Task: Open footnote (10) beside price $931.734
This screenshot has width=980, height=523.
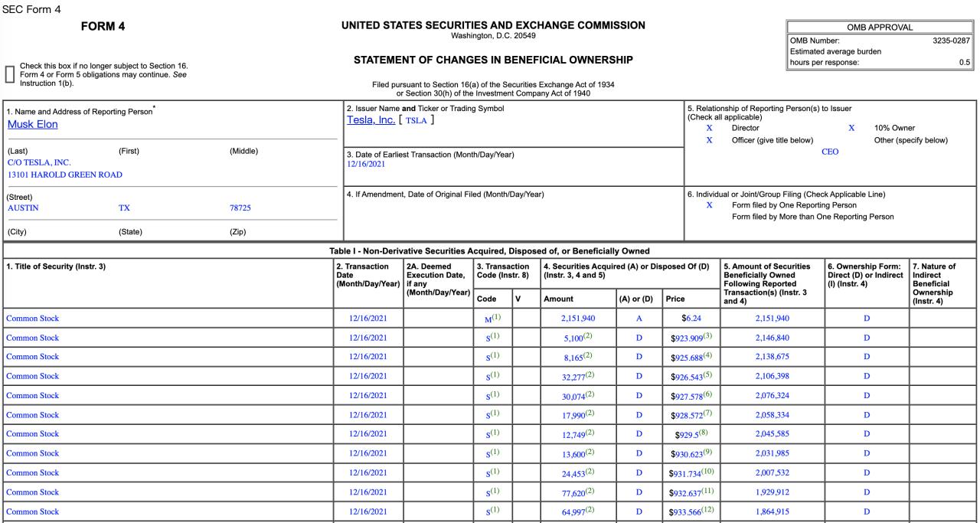Action: click(708, 471)
